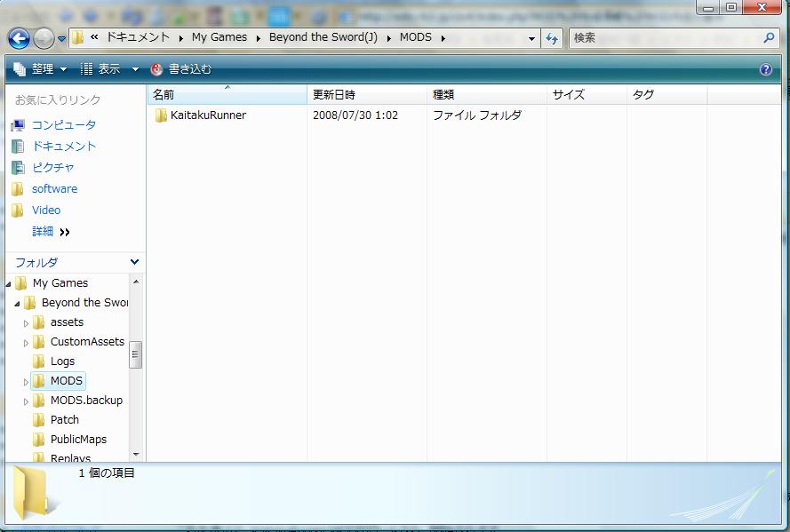
Task: Open the 表示 views dropdown
Action: [109, 69]
